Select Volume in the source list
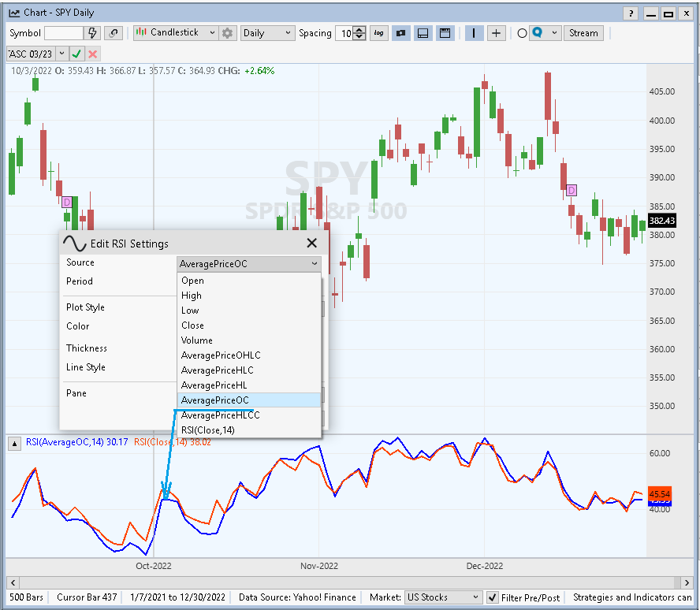Image resolution: width=700 pixels, height=610 pixels. pyautogui.click(x=197, y=340)
